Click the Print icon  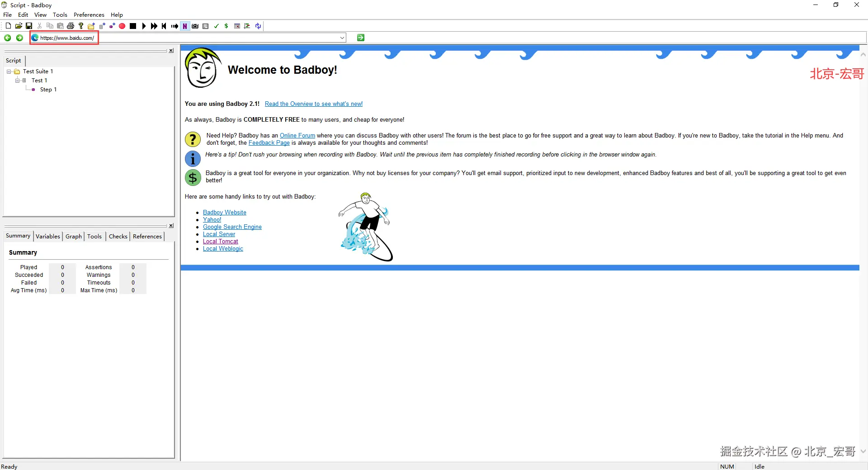pyautogui.click(x=71, y=26)
